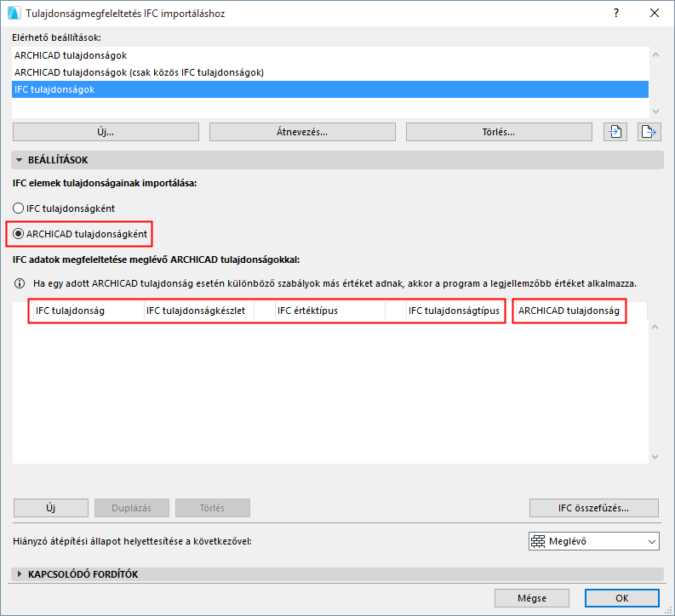Click the preset list scroll down arrow
This screenshot has height=616, width=675.
(x=655, y=111)
